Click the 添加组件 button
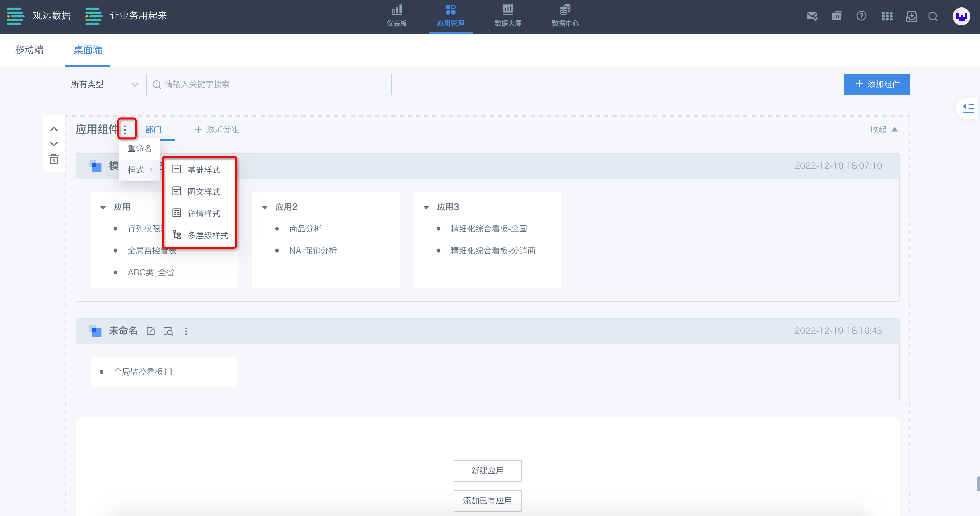This screenshot has height=516, width=980. click(x=877, y=85)
